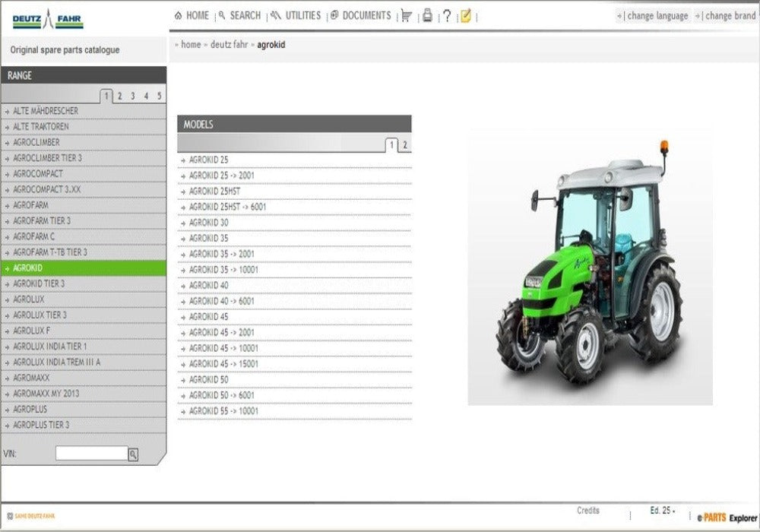This screenshot has width=760, height=532.
Task: Click the Deutz-Fahr logo
Action: (x=48, y=20)
